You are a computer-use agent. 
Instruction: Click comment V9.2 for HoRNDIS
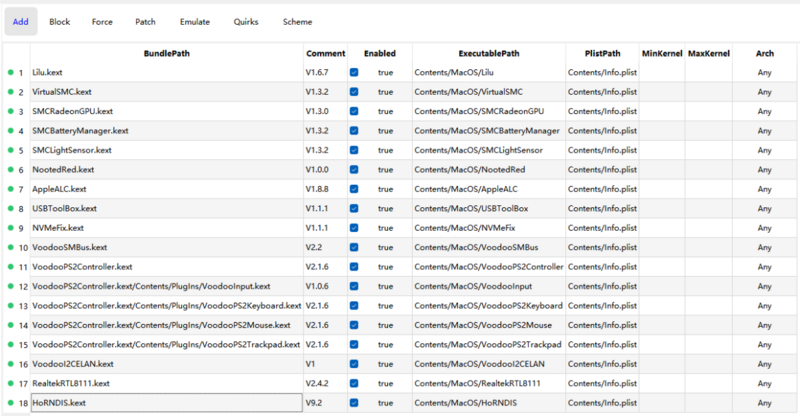point(326,403)
